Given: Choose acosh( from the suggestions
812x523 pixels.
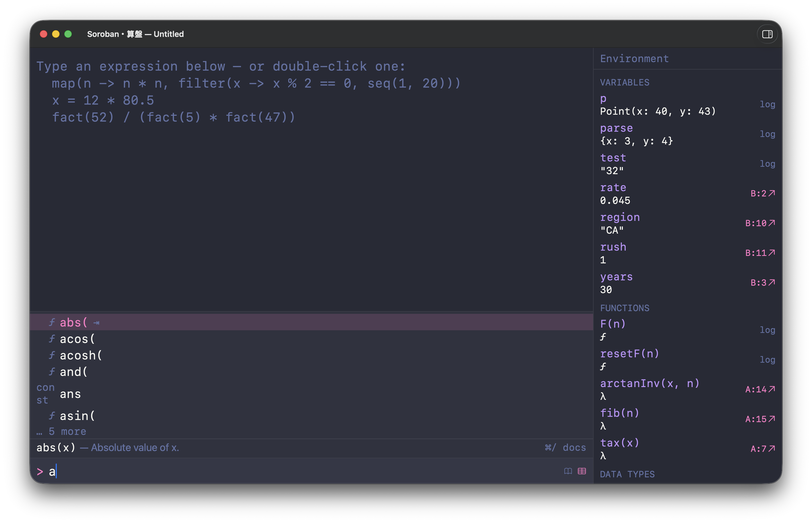Looking at the screenshot, I should pos(311,355).
